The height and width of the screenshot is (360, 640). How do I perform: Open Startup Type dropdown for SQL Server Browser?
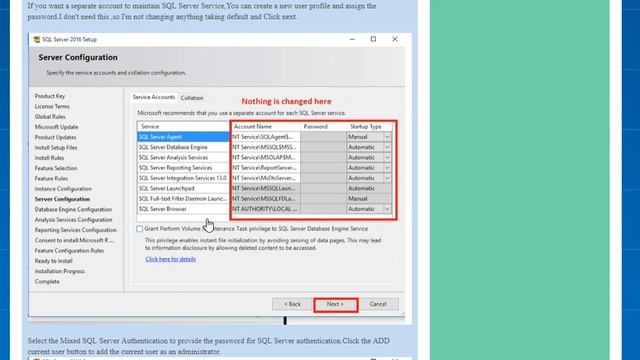(x=387, y=209)
